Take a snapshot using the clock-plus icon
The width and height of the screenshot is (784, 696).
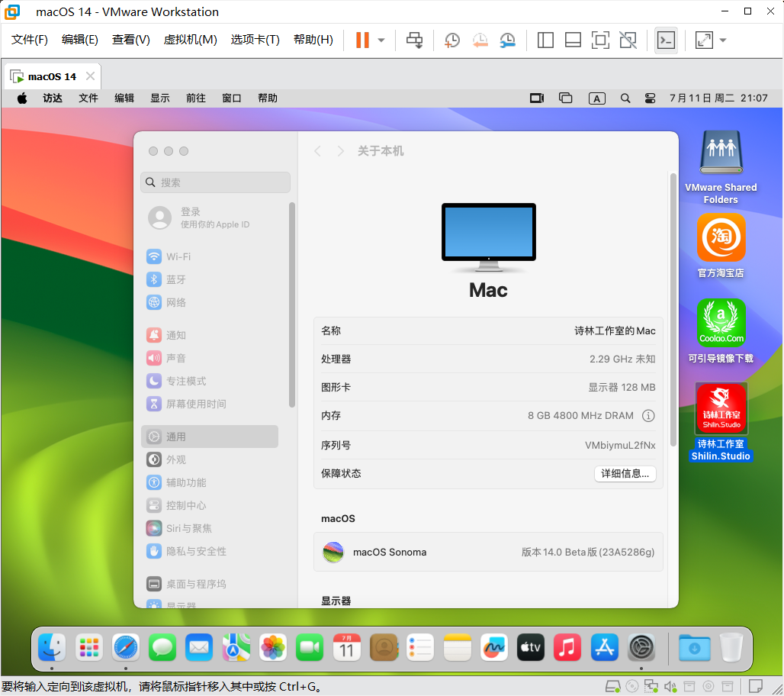(452, 40)
